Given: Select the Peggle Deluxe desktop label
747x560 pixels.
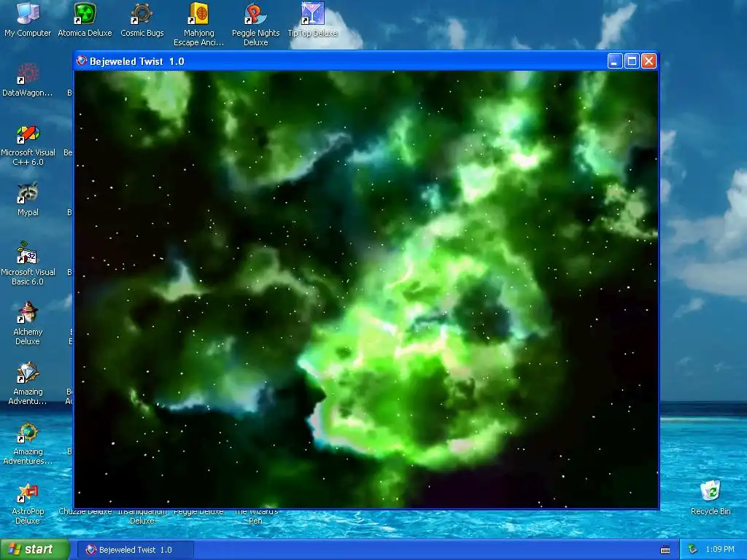Looking at the screenshot, I should 198,512.
